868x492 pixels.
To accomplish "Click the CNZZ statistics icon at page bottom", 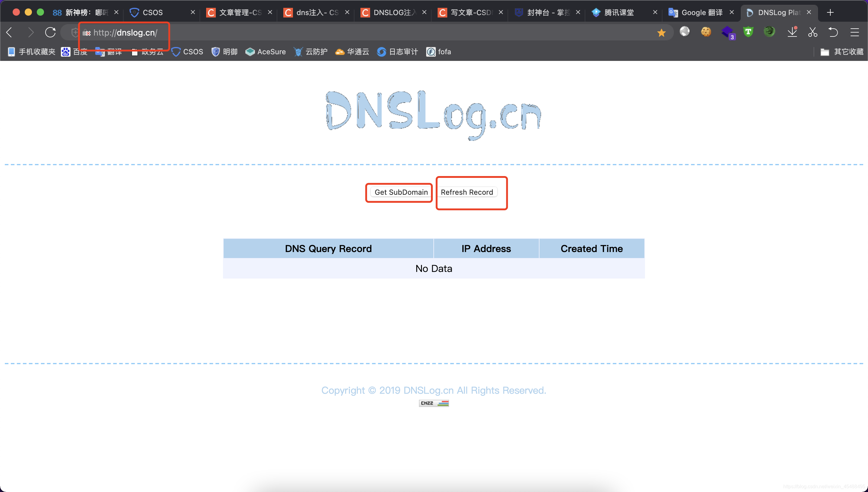I will click(434, 403).
